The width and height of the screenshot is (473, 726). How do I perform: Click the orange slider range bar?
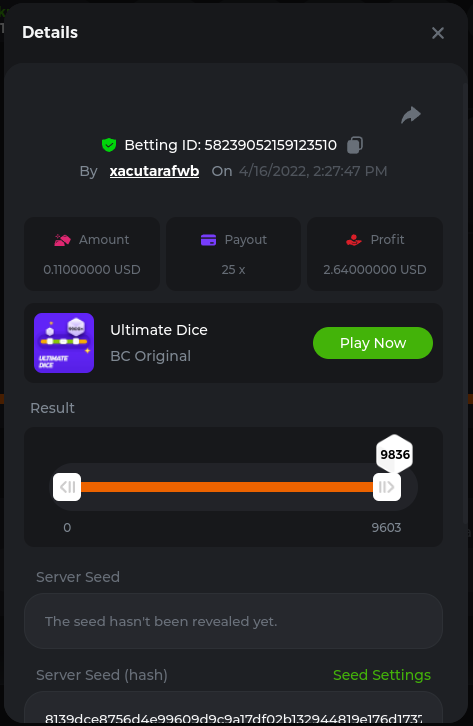point(227,487)
